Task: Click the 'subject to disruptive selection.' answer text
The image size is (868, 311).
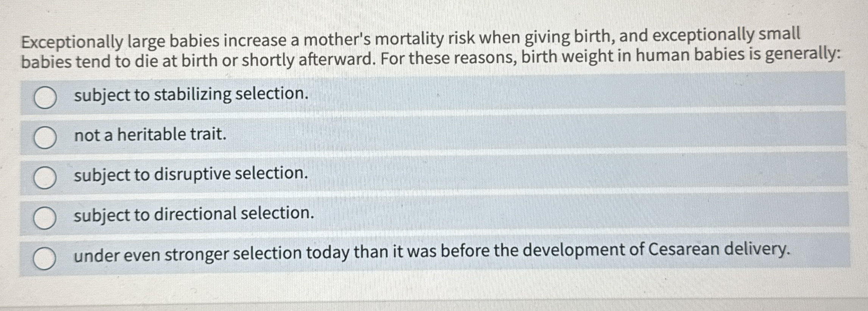Action: pos(191,174)
